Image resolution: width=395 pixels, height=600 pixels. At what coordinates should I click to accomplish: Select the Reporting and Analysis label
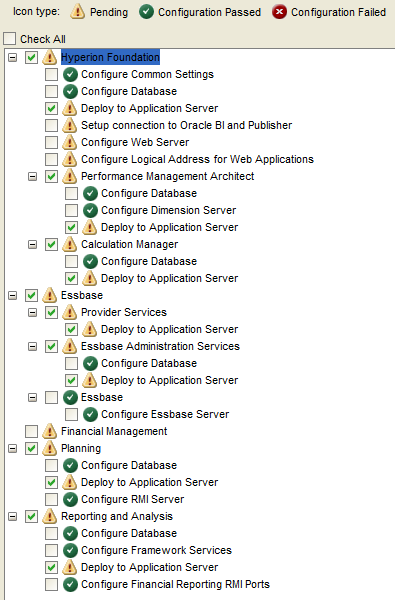coord(117,516)
